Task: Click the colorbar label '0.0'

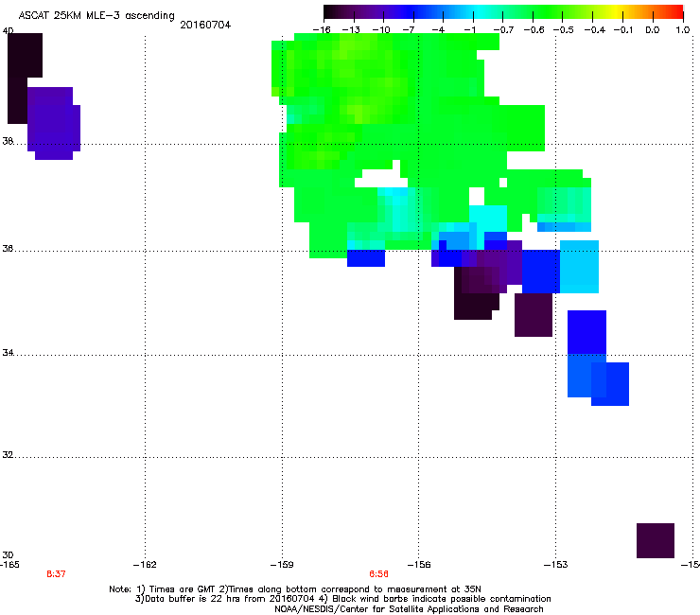Action: [x=653, y=30]
